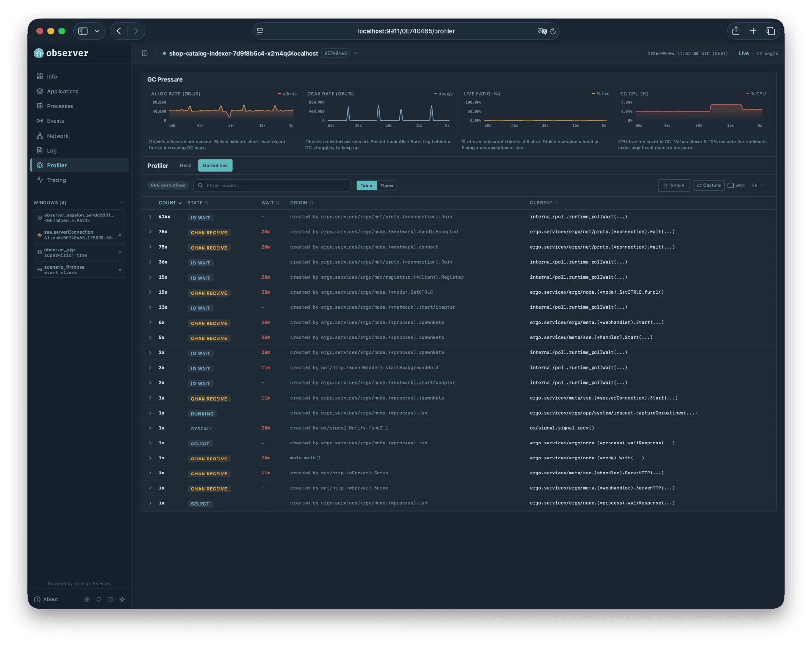The height and width of the screenshot is (645, 812).
Task: Toggle the theme sun icon in footer
Action: pyautogui.click(x=122, y=599)
